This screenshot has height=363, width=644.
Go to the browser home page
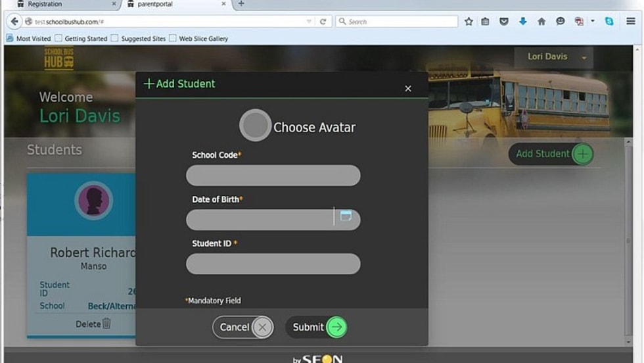(541, 22)
